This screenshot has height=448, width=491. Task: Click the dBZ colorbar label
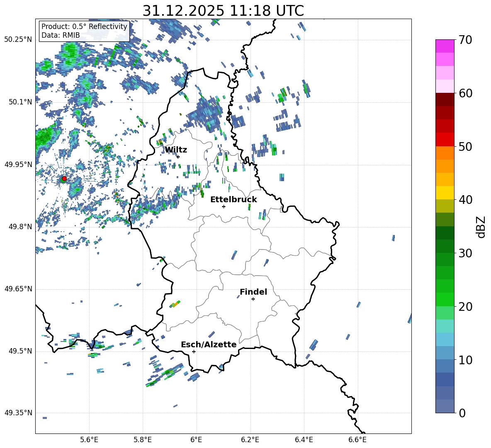(481, 227)
